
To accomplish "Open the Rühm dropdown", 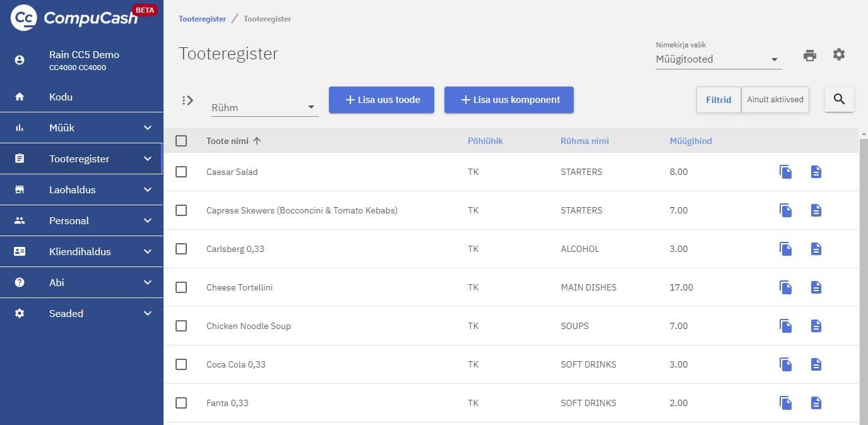I will tap(264, 107).
